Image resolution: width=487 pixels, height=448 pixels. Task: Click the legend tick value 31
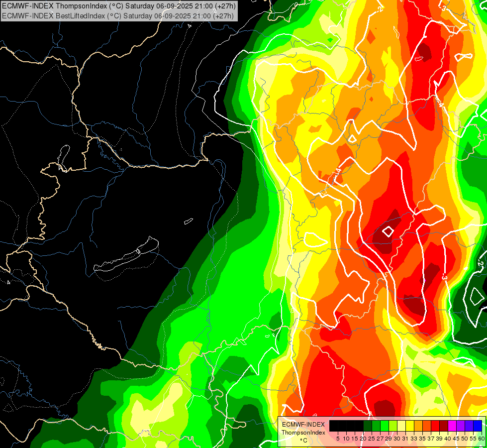[x=405, y=439]
